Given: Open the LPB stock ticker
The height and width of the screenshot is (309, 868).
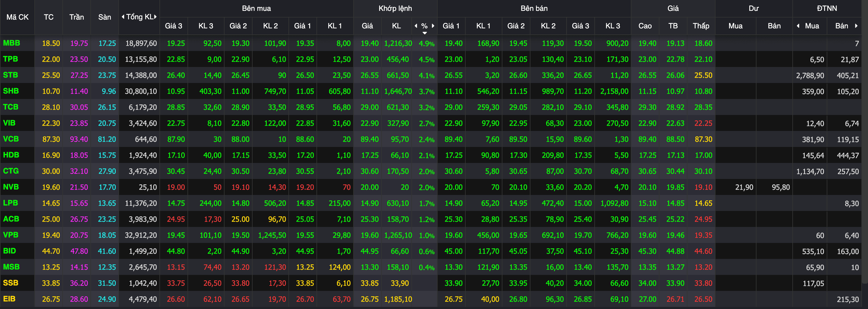Looking at the screenshot, I should point(11,203).
